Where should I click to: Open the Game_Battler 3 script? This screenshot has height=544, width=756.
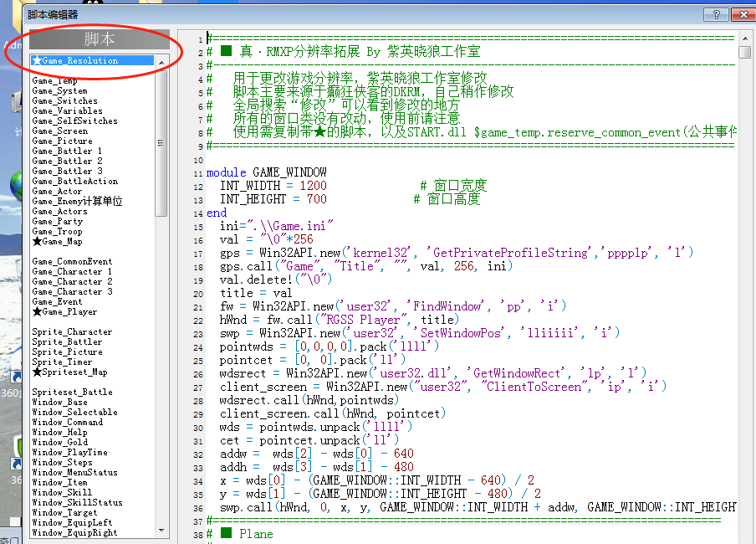67,172
